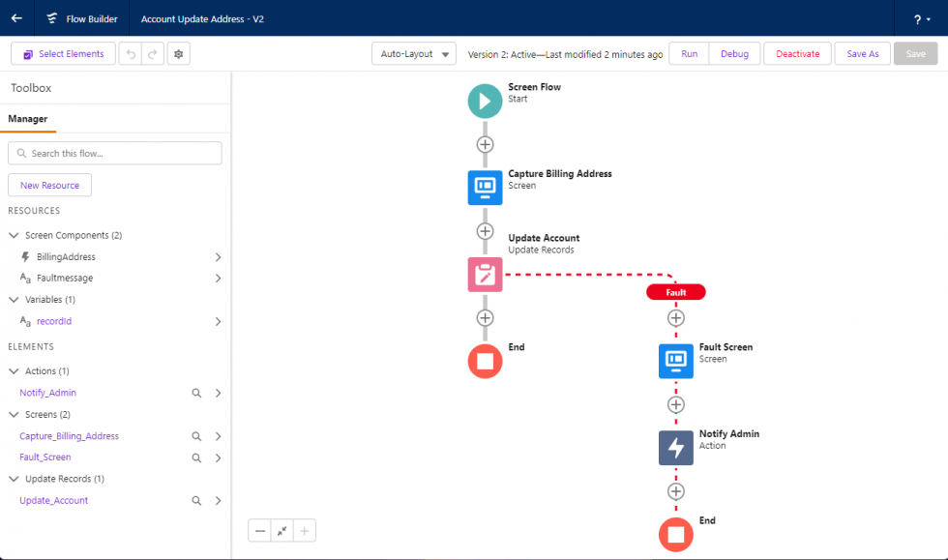Click End node on fault path
The width and height of the screenshot is (948, 560).
676,535
